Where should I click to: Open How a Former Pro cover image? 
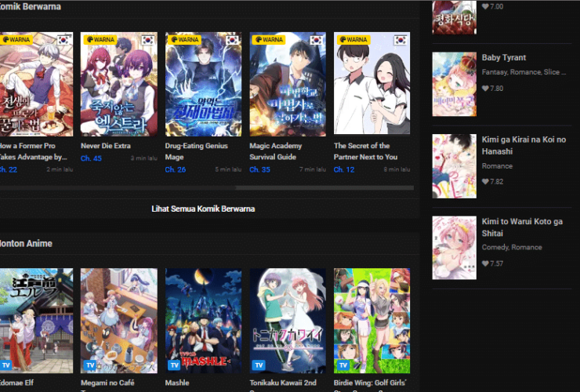tap(36, 84)
